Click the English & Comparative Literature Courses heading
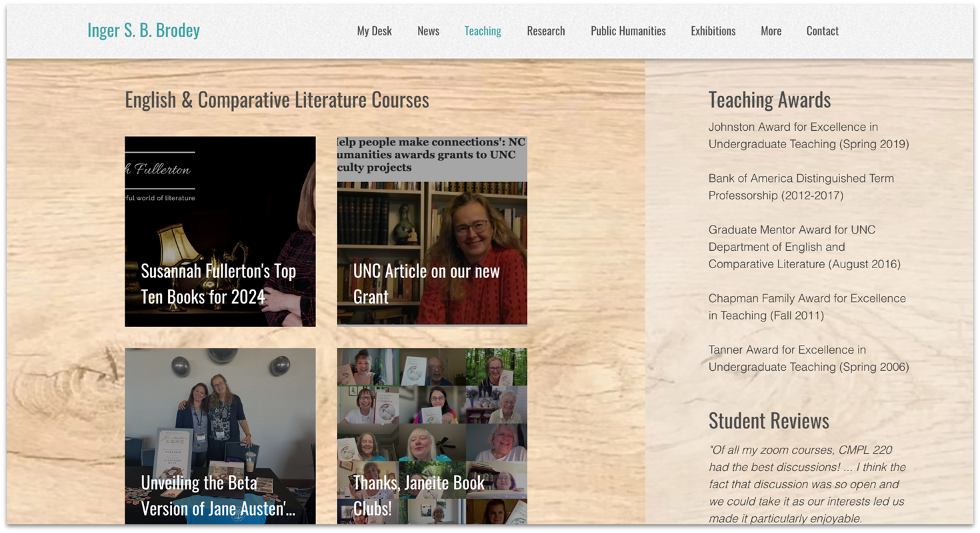 [x=277, y=99]
